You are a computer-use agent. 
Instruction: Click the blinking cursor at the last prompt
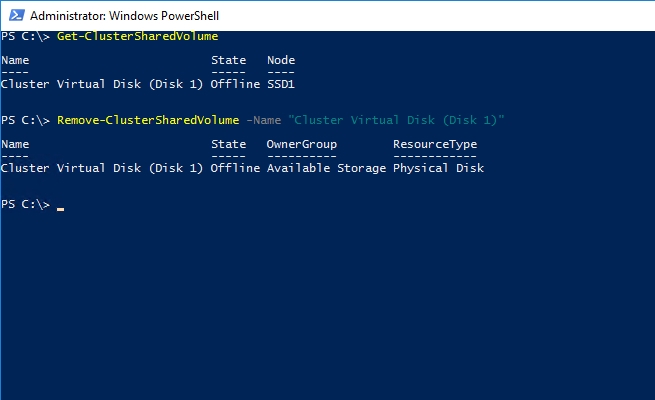(x=61, y=208)
